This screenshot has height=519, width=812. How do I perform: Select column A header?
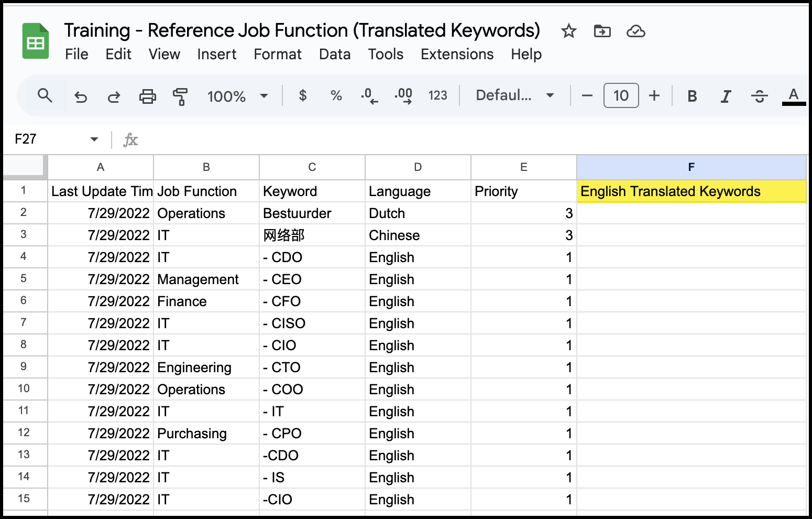(101, 167)
